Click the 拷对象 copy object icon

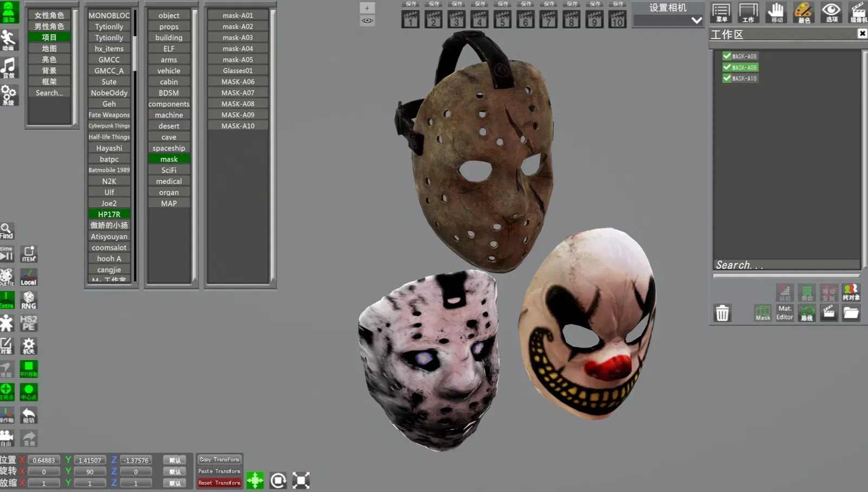pos(851,293)
